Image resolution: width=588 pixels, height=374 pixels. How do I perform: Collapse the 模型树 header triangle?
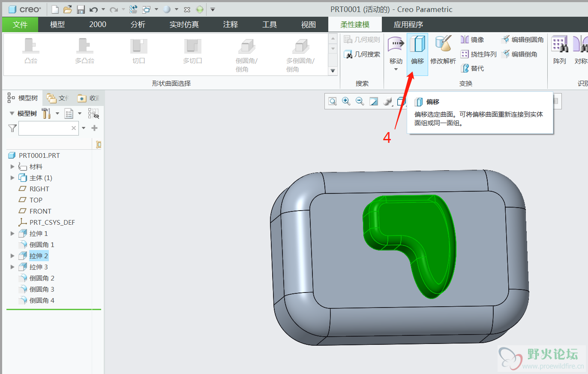tap(12, 114)
